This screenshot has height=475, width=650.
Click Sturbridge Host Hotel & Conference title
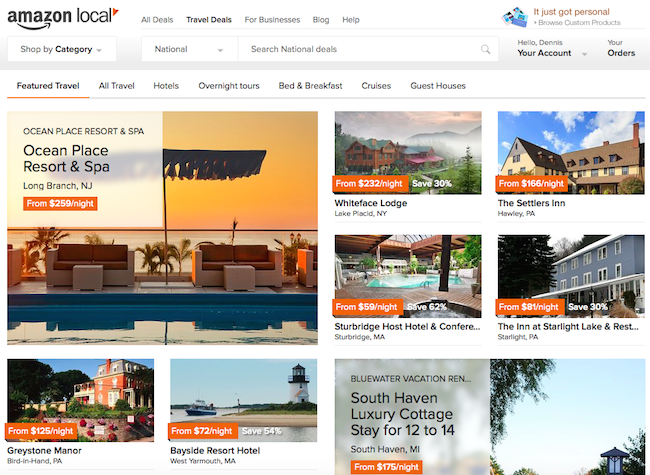coord(407,327)
